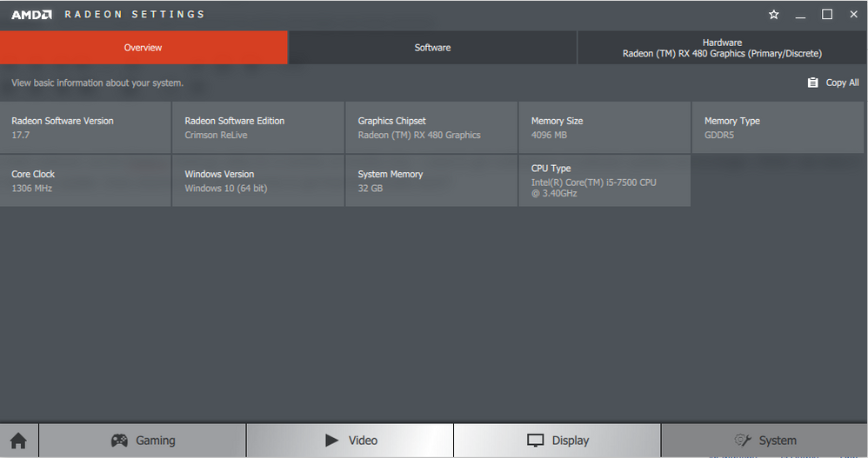This screenshot has height=458, width=868.
Task: Close the Radeon Settings window
Action: pos(853,15)
